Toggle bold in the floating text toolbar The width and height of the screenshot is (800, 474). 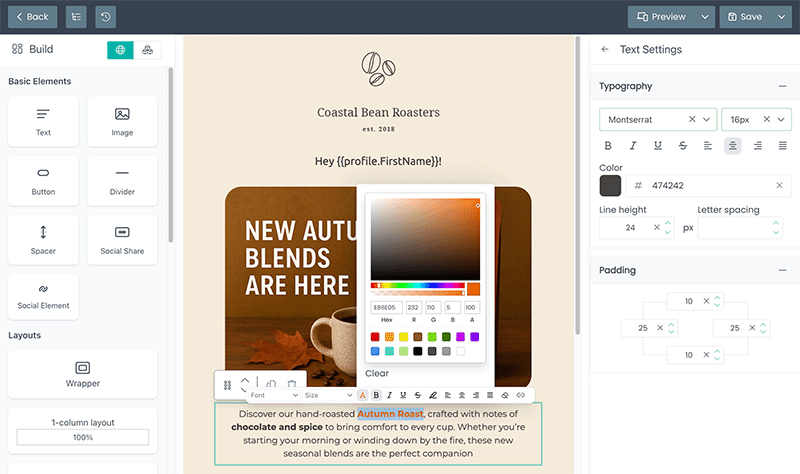(x=376, y=395)
